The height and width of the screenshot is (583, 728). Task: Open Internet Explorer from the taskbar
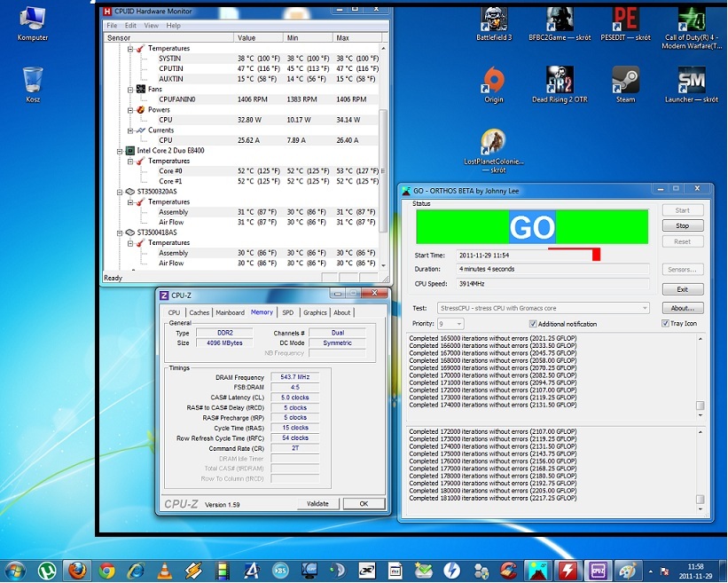pos(136,571)
